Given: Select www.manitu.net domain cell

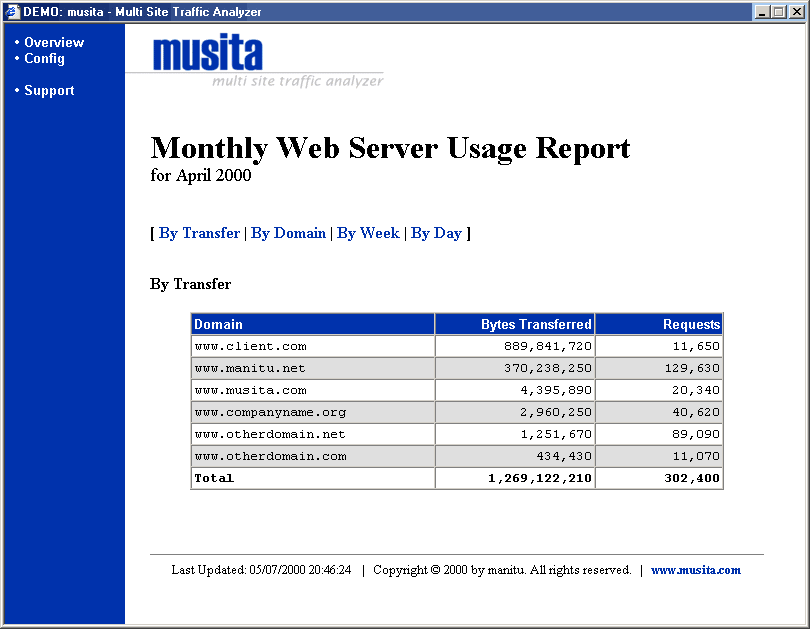Looking at the screenshot, I should [x=313, y=368].
